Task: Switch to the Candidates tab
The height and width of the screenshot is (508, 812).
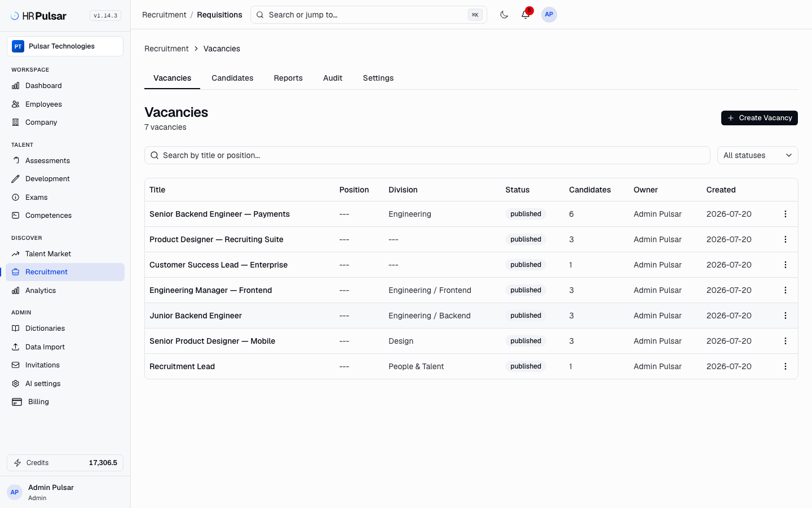Action: (232, 78)
